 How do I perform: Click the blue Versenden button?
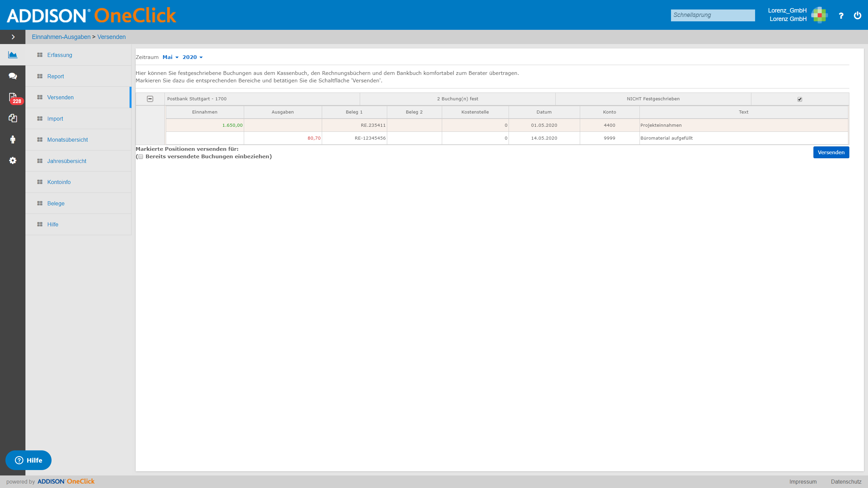[x=831, y=152]
